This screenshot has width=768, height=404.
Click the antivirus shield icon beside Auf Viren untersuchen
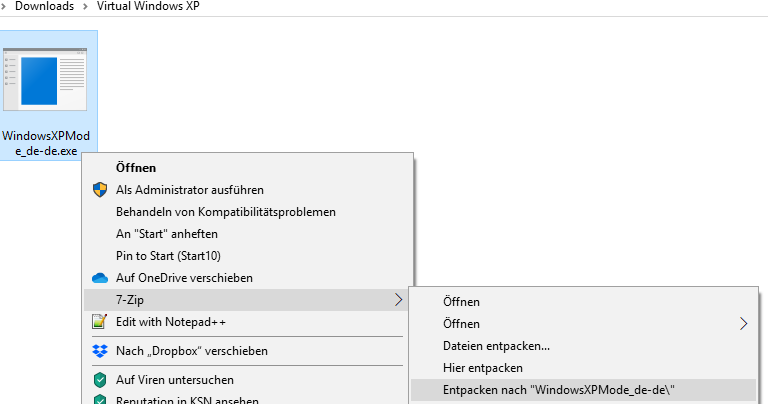pyautogui.click(x=100, y=380)
